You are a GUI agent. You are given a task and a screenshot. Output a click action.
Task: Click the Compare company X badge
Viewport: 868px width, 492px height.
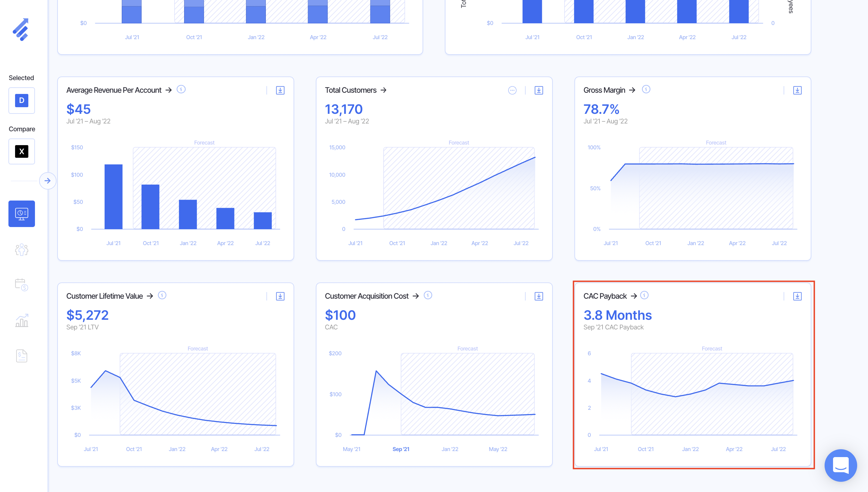click(22, 151)
